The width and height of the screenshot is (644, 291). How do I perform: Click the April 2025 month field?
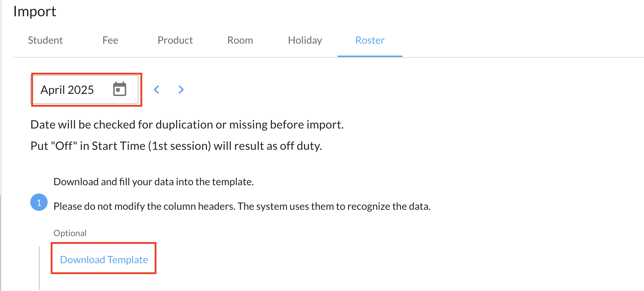67,90
